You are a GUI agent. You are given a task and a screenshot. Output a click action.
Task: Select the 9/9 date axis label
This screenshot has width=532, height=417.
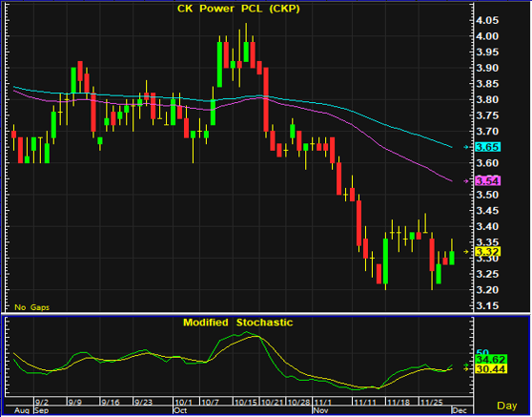(x=75, y=403)
